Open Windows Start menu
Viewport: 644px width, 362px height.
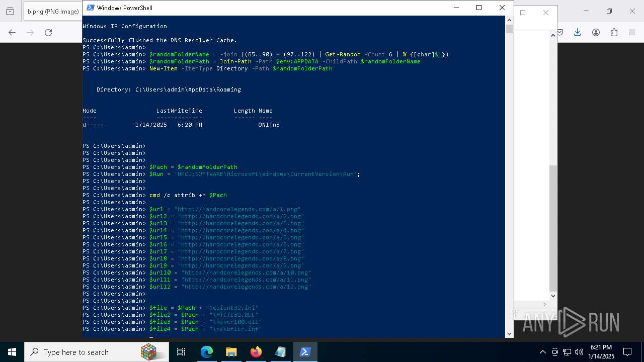[x=12, y=352]
